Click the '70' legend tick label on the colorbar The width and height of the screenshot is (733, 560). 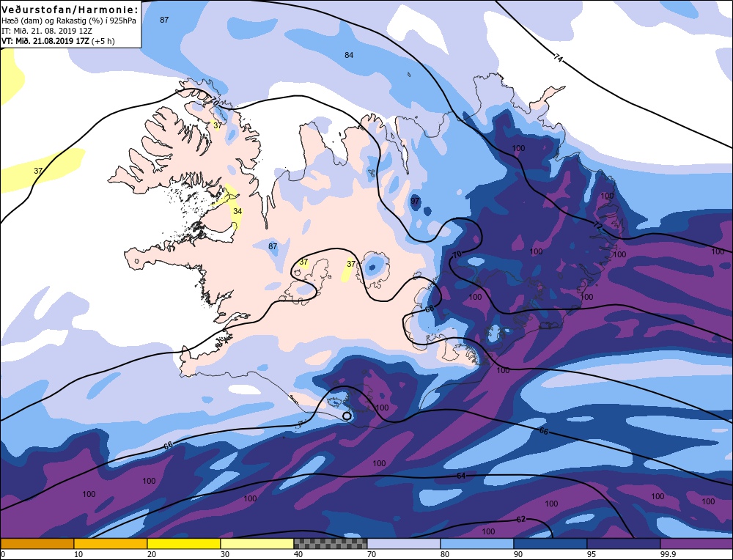[372, 554]
